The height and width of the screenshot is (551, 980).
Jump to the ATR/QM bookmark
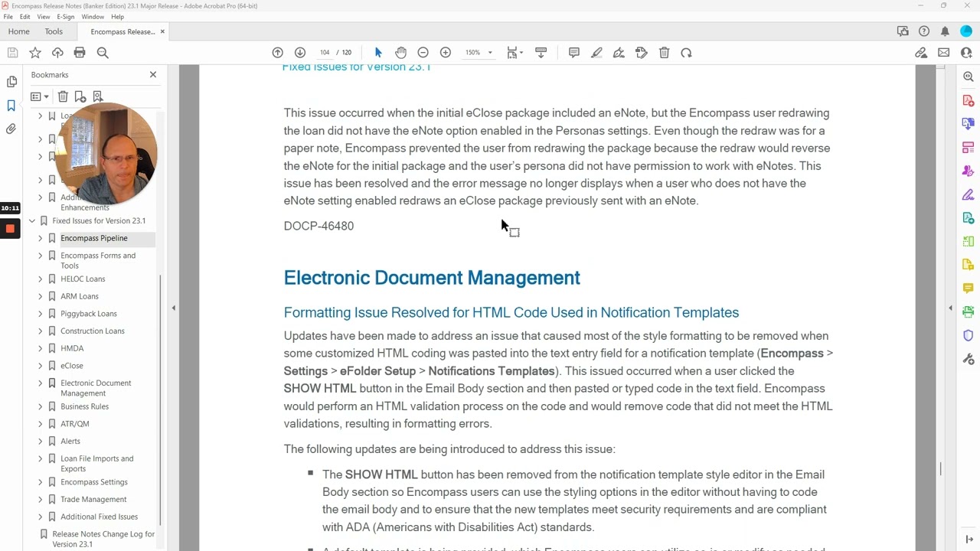[x=75, y=424]
